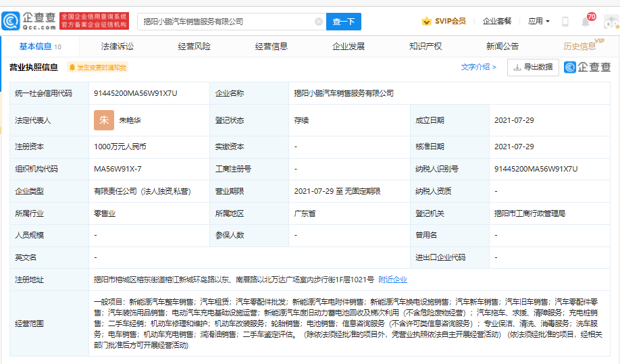This screenshot has width=620, height=364.
Task: Click the 发生变更时通知我 alert button
Action: click(x=97, y=68)
